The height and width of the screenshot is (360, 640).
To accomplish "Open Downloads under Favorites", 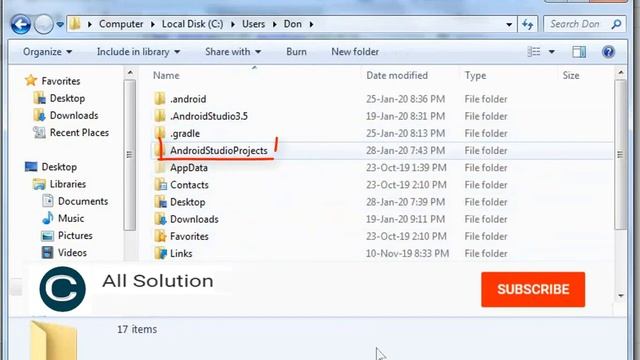I will [x=74, y=116].
